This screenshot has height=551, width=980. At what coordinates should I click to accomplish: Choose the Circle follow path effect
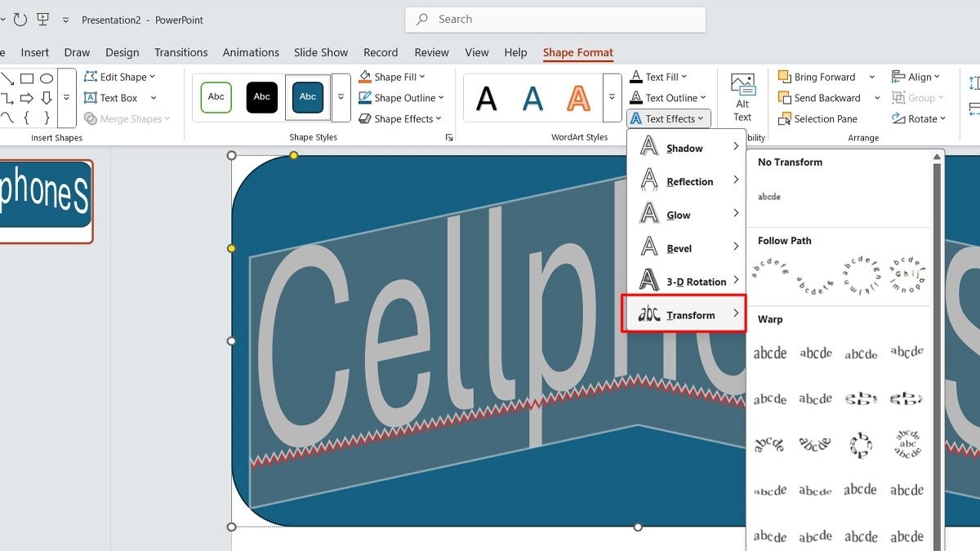pyautogui.click(x=862, y=276)
